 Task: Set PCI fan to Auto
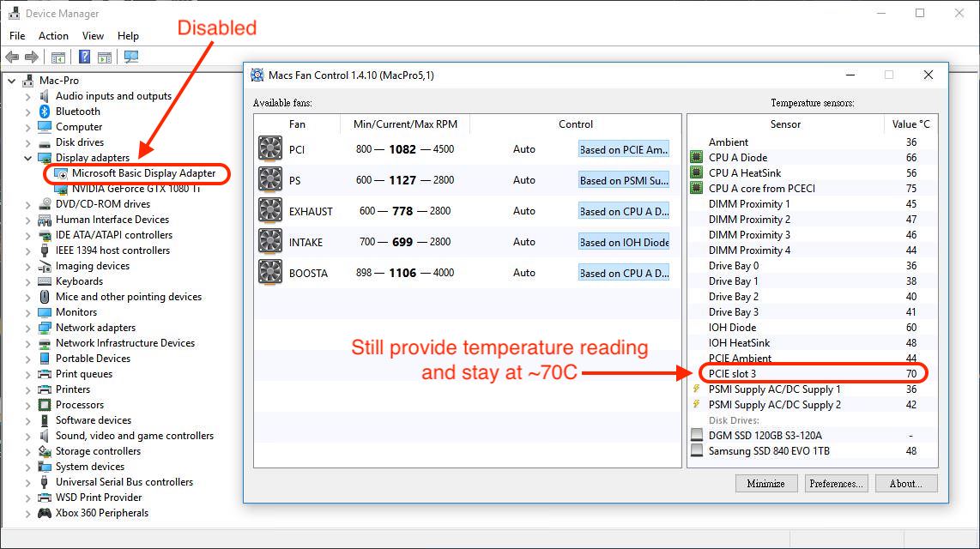coord(523,149)
